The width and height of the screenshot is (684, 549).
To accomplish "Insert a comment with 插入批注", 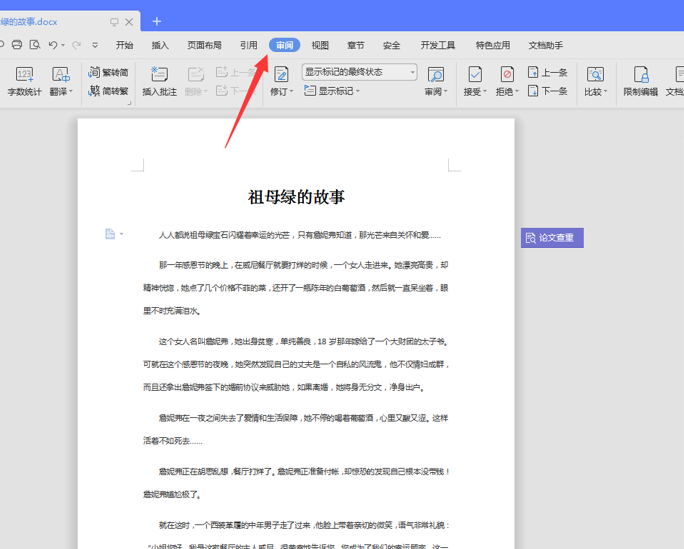I will tap(159, 81).
